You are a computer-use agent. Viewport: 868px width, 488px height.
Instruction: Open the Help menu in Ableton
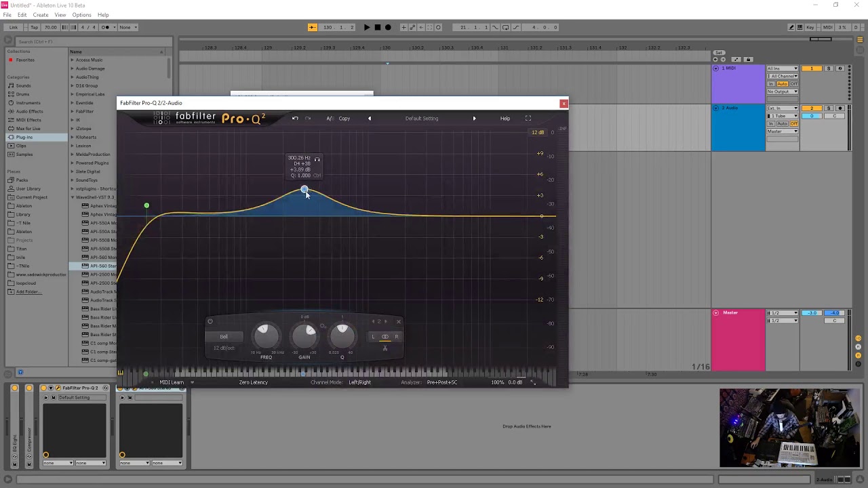103,15
